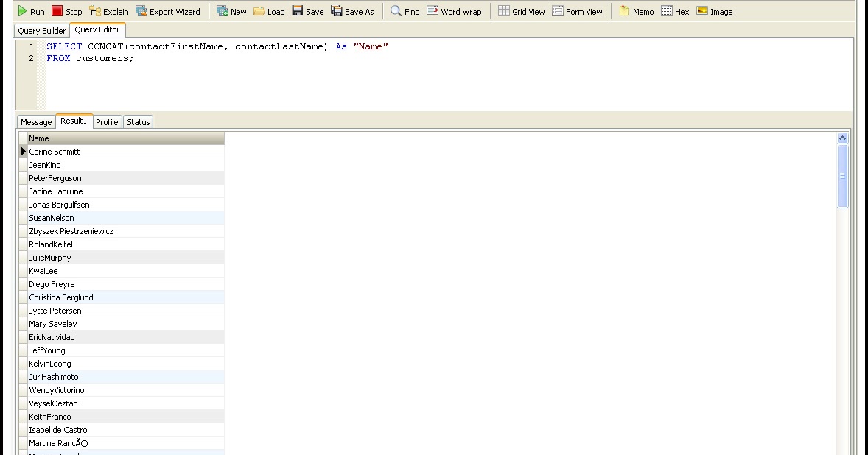Open the Query Builder tab

coord(41,30)
